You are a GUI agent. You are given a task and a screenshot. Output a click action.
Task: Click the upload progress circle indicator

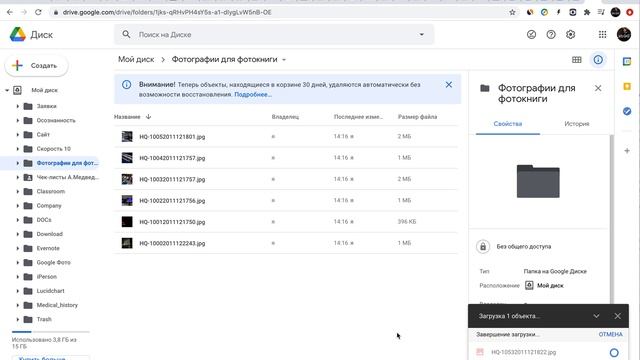pos(614,352)
